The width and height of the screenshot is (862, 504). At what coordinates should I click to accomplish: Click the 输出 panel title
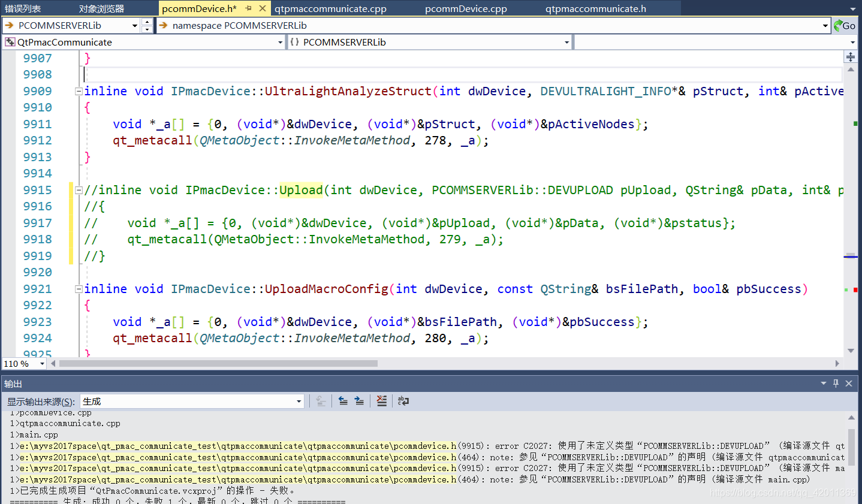pos(13,384)
